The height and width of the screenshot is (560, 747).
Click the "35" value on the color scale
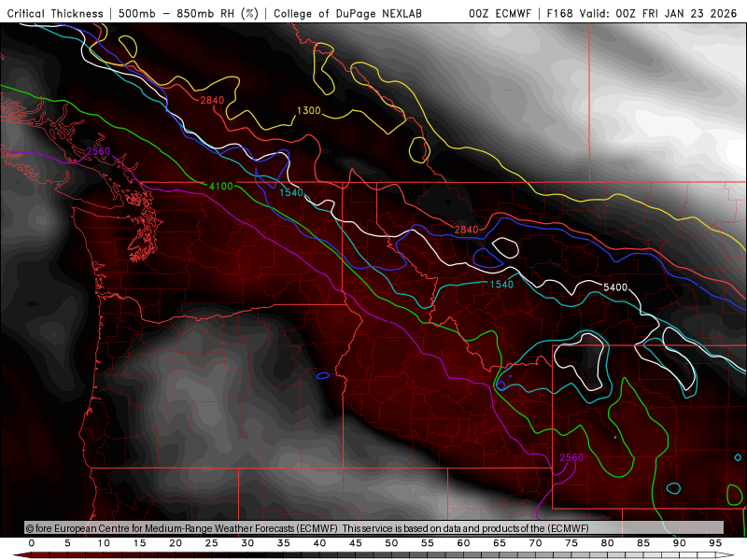point(284,543)
